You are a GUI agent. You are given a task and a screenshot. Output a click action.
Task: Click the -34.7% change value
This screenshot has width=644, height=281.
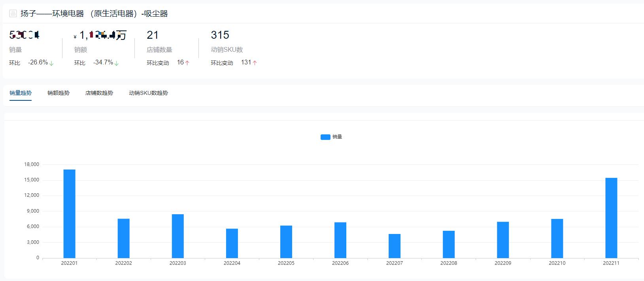click(x=103, y=62)
